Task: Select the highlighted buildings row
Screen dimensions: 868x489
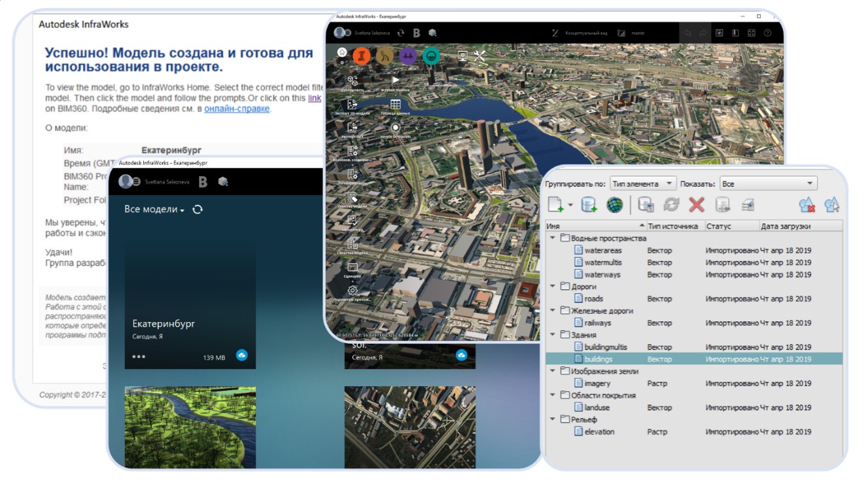Action: pos(694,359)
